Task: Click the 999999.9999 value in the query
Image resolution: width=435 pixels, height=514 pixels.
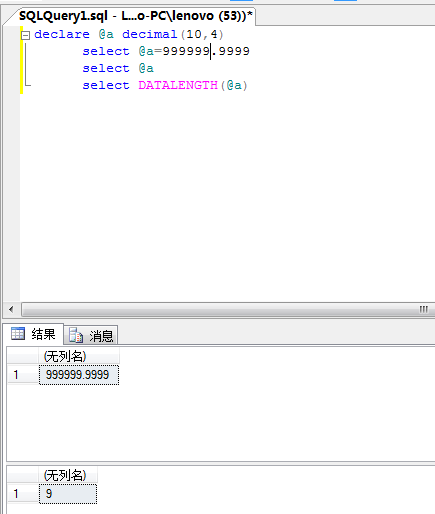Action: tap(206, 51)
